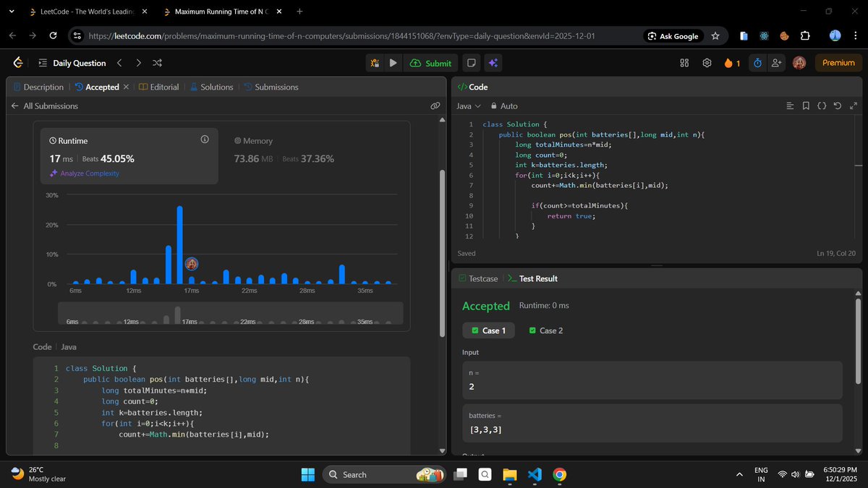Click the n input value field
The image size is (868, 488).
pos(652,380)
